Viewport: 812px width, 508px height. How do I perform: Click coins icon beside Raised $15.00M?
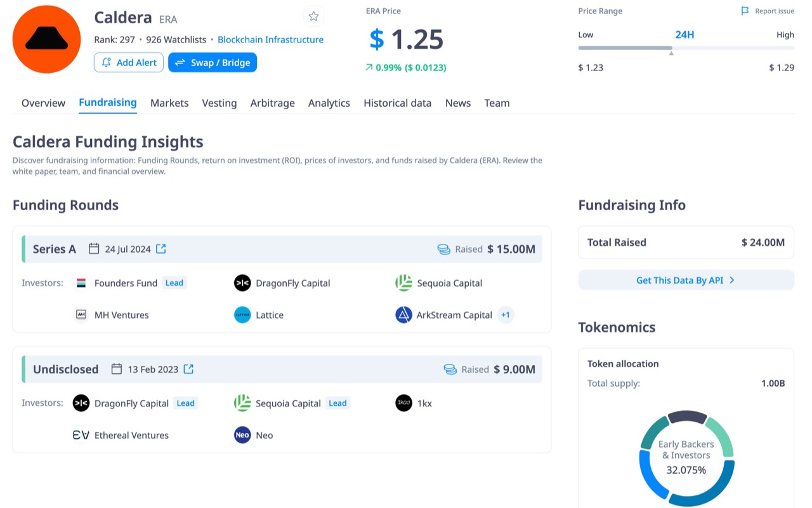coord(444,249)
